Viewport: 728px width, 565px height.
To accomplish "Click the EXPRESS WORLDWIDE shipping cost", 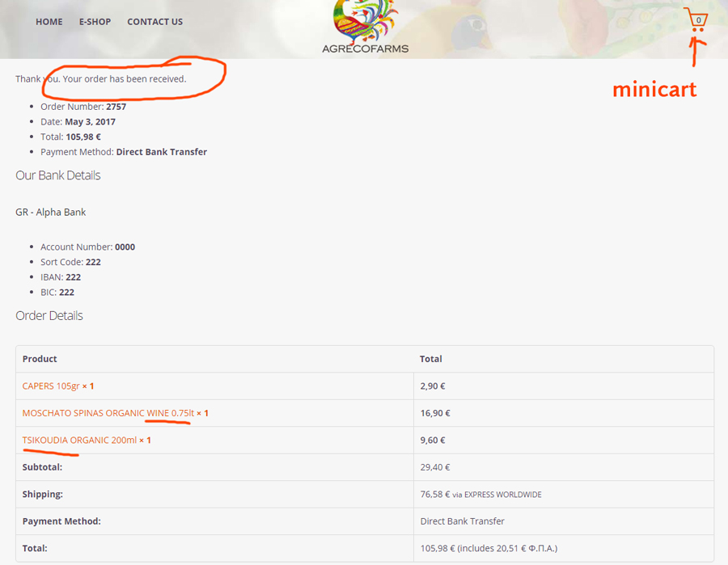I will (480, 495).
